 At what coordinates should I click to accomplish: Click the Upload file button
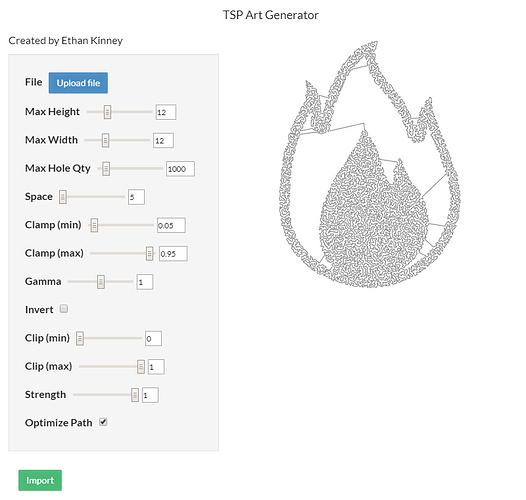pos(78,83)
